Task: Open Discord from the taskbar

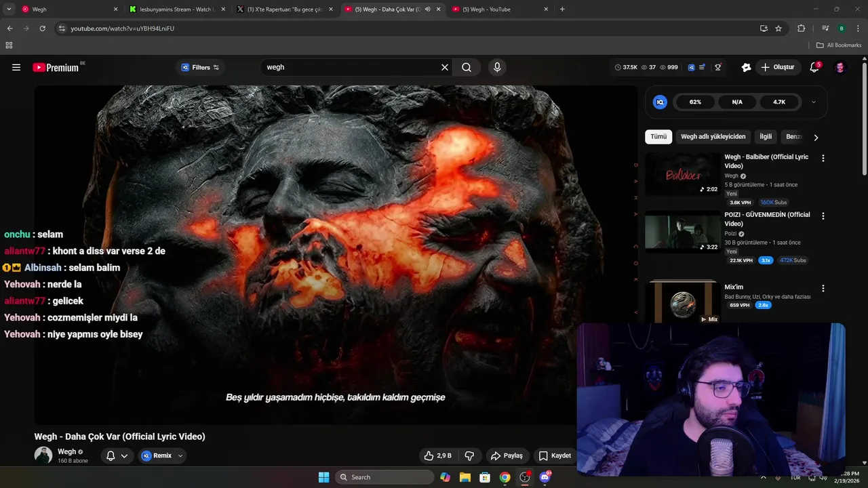Action: point(545,477)
